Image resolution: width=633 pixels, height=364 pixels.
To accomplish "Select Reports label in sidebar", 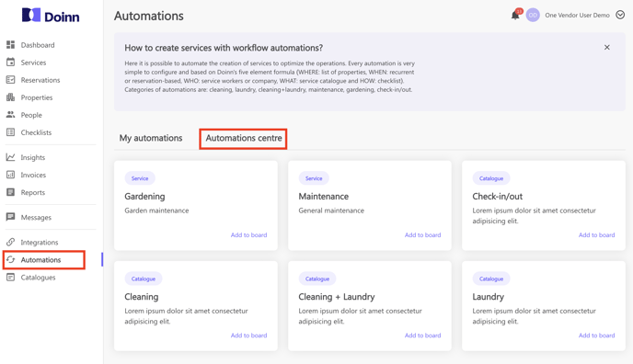I will tap(33, 192).
